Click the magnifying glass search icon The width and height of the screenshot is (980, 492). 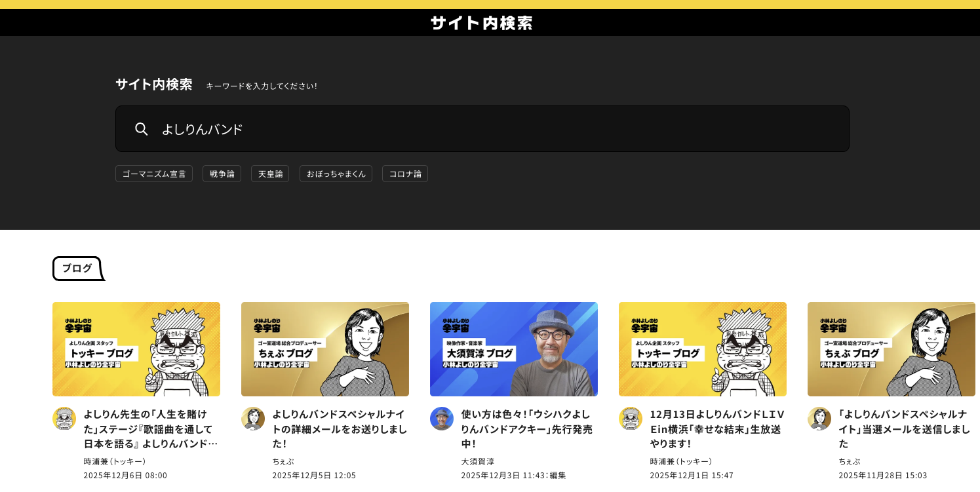coord(142,129)
